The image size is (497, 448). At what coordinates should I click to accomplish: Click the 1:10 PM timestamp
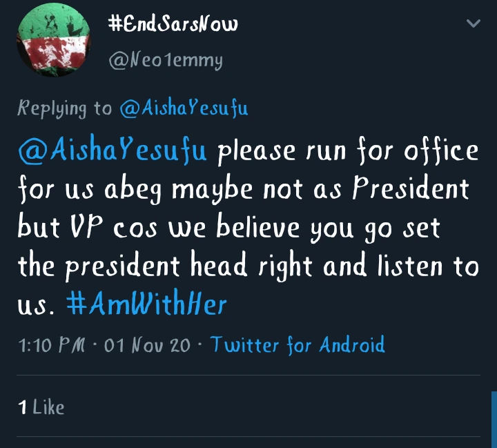pos(52,344)
